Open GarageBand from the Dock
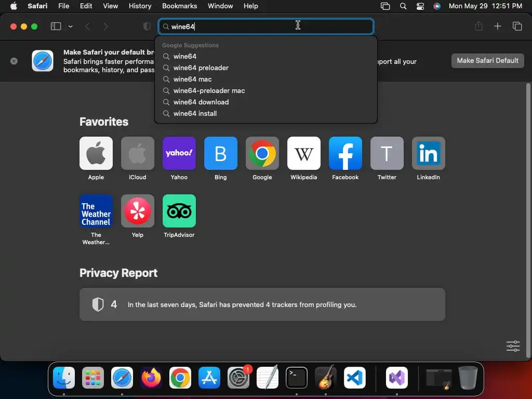Viewport: 532px width, 399px height. pos(326,377)
